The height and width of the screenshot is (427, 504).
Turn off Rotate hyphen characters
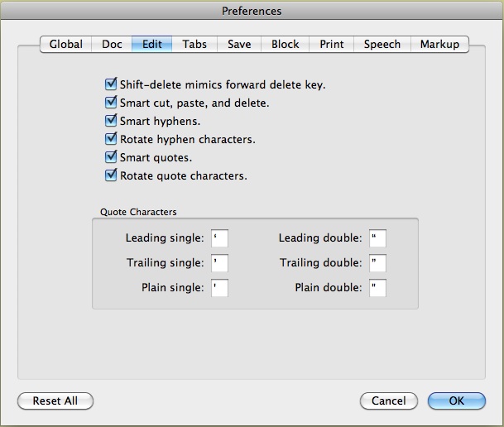tap(111, 139)
